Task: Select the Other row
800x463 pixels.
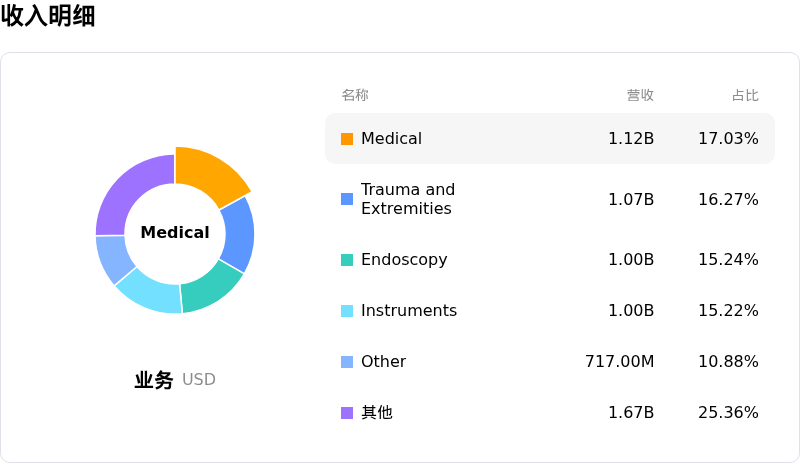Action: coord(550,361)
